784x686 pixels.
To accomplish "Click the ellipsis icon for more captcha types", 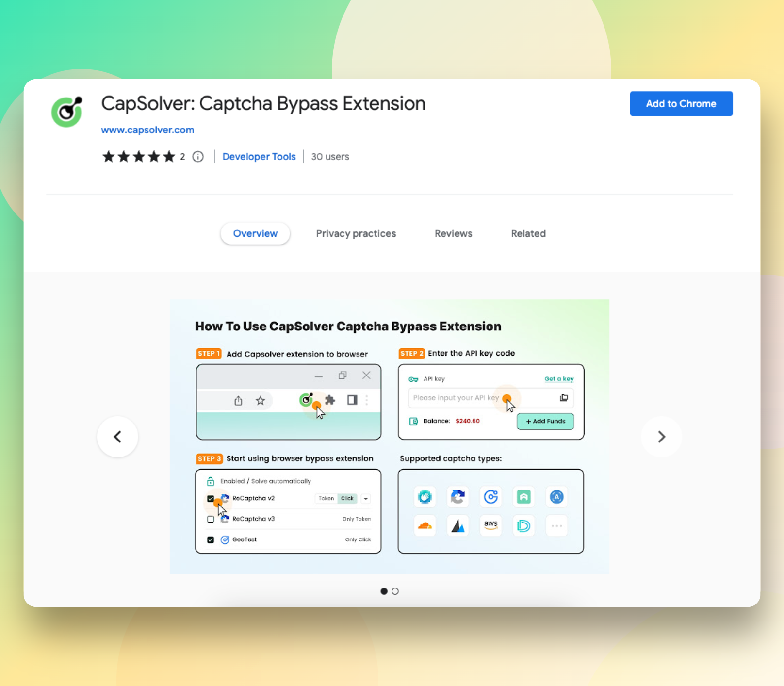I will point(556,525).
